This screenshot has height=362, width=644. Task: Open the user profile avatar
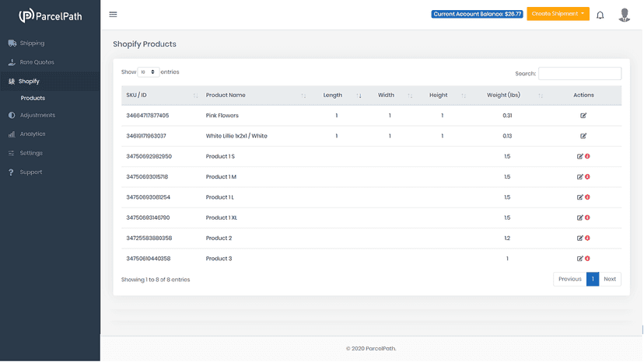pos(625,15)
